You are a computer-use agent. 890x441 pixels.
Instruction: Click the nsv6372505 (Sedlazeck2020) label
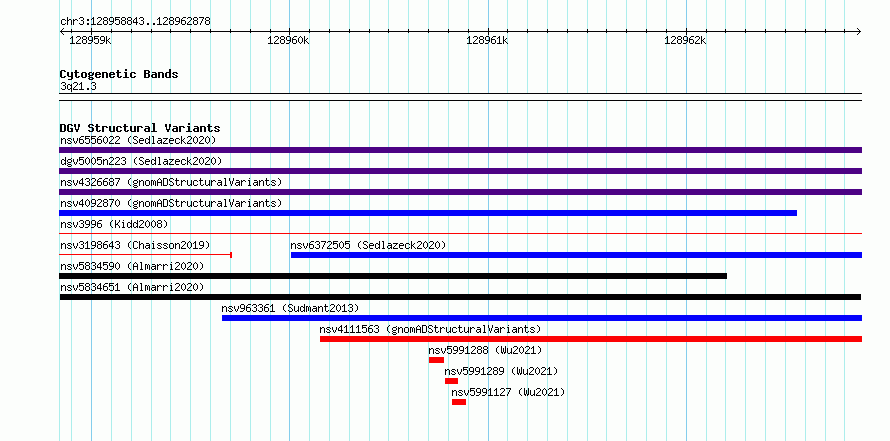click(x=368, y=245)
